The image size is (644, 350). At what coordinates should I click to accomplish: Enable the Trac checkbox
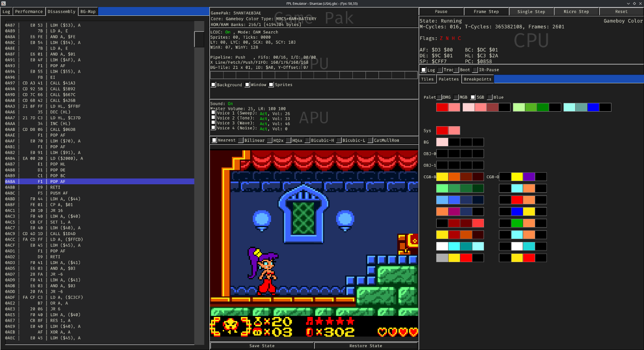(x=439, y=70)
